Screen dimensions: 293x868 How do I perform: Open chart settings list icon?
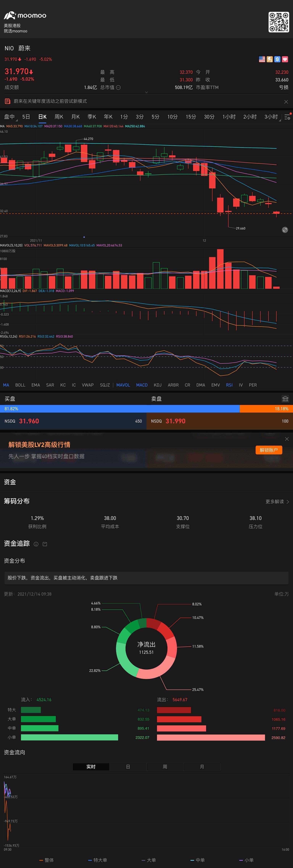(287, 117)
